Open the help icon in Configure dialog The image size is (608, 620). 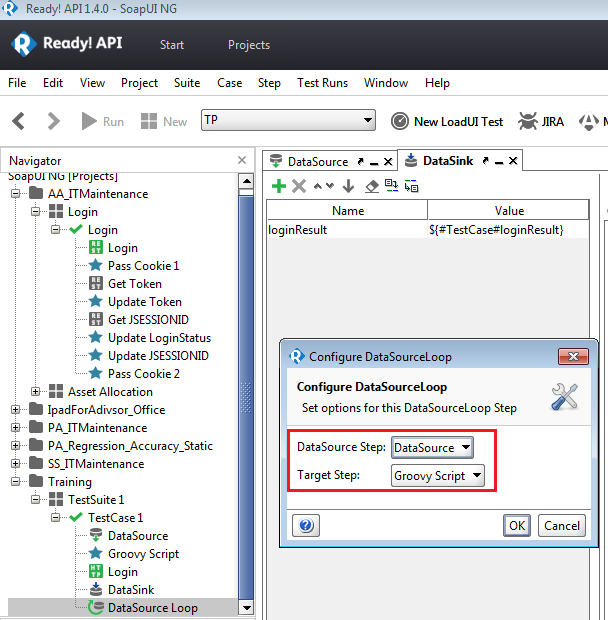pos(306,525)
